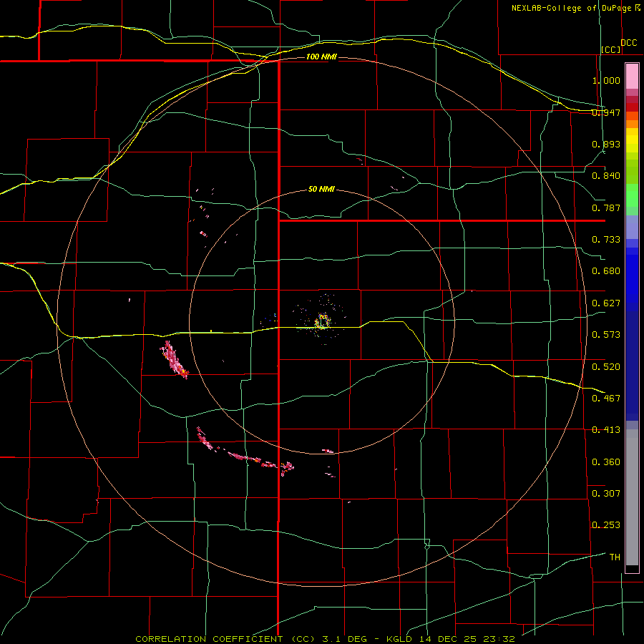Select the 0.733 legend value
The image size is (644, 644).
tap(606, 240)
